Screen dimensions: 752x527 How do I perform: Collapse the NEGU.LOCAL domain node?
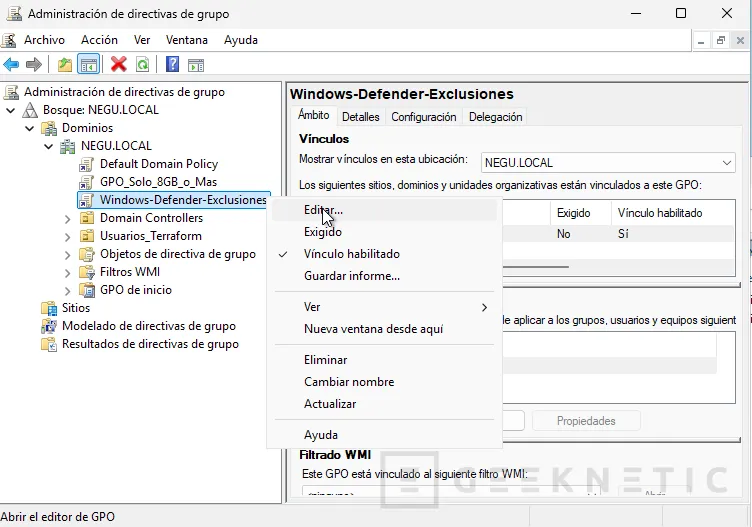[48, 146]
